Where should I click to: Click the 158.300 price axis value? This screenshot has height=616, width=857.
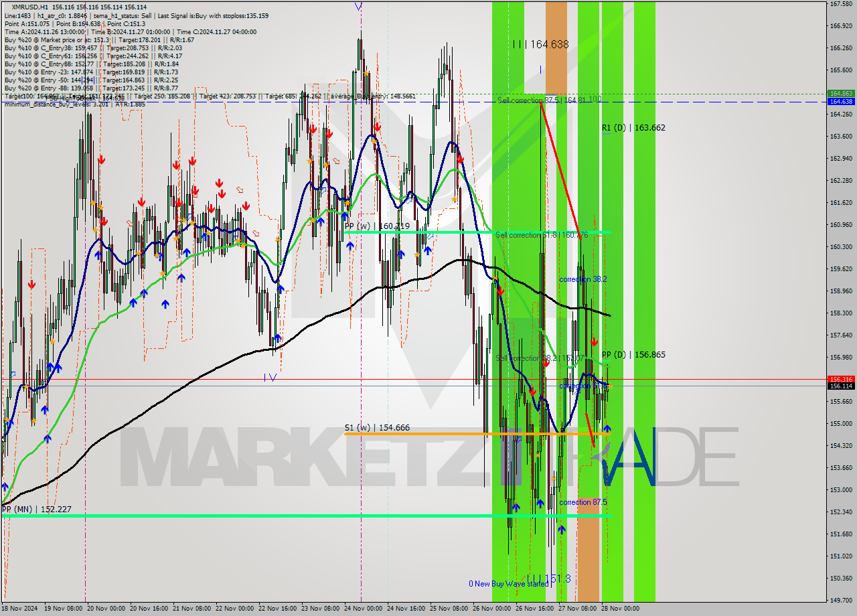click(x=840, y=313)
